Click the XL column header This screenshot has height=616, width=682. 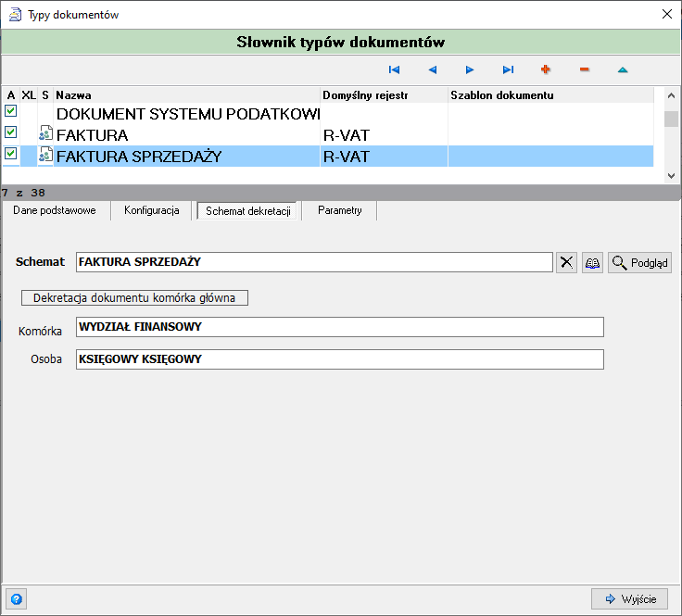click(29, 95)
